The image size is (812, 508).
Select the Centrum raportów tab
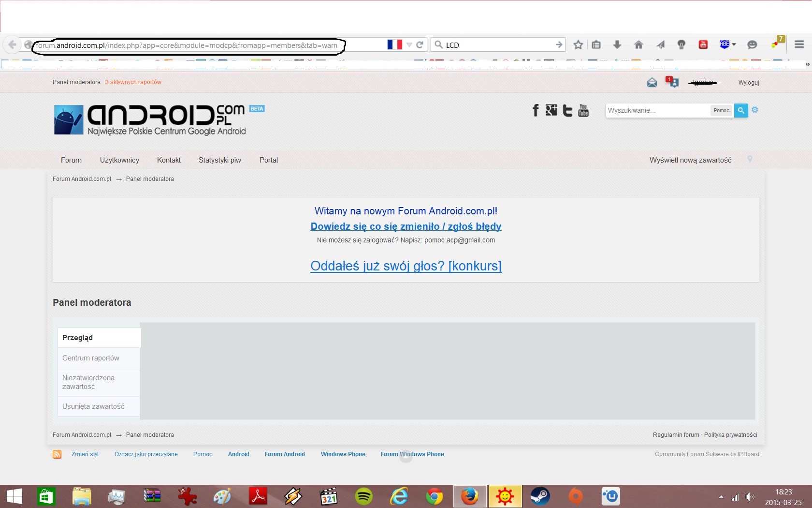click(91, 358)
